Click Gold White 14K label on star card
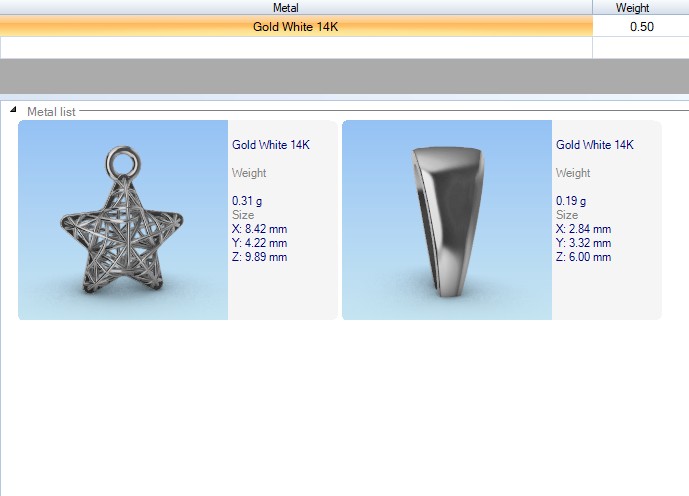Image resolution: width=689 pixels, height=496 pixels. [x=271, y=145]
